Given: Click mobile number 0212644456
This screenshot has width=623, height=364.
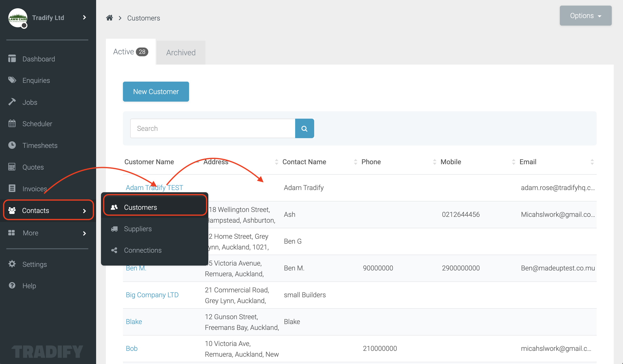Looking at the screenshot, I should tap(461, 214).
